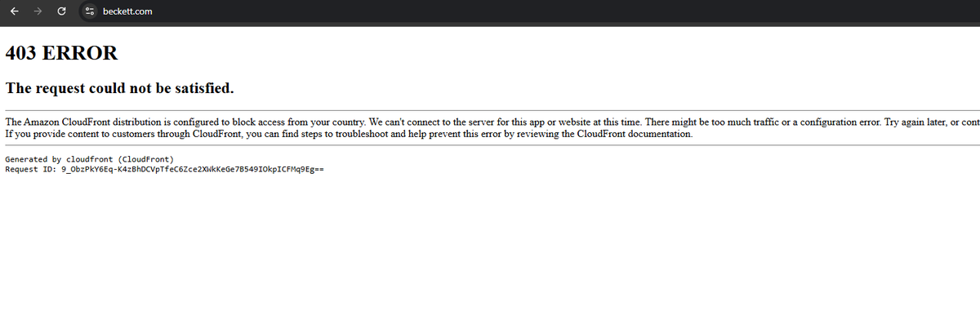Select the "403 ERROR" heading
Screen dimensions: 980x333
61,54
